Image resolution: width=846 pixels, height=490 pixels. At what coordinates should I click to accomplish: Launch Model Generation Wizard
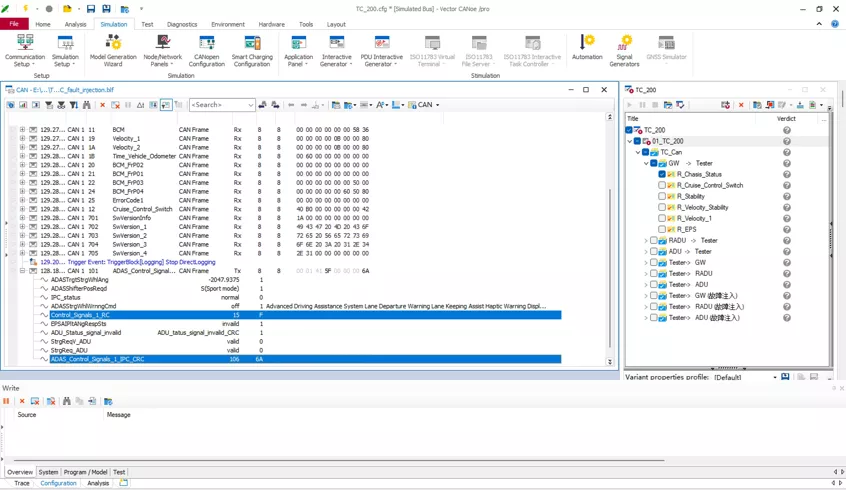point(113,51)
